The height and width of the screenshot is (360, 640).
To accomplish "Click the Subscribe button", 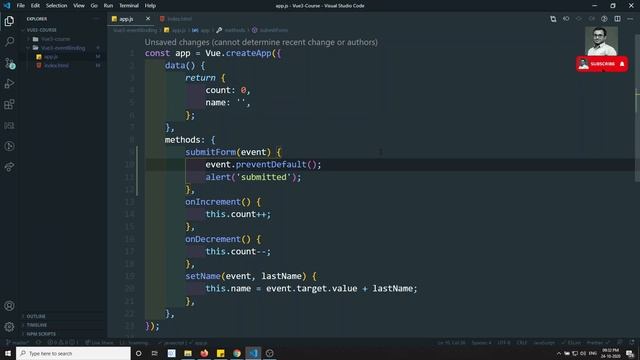I will click(x=602, y=64).
